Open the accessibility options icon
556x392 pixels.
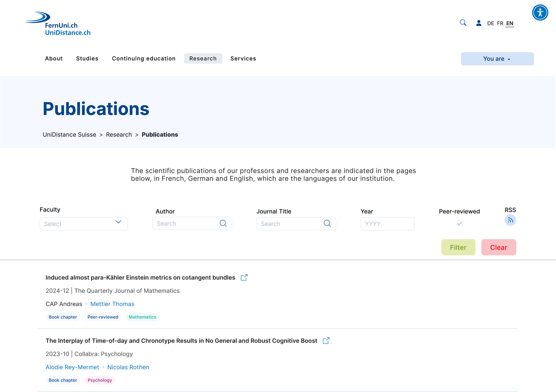(540, 12)
